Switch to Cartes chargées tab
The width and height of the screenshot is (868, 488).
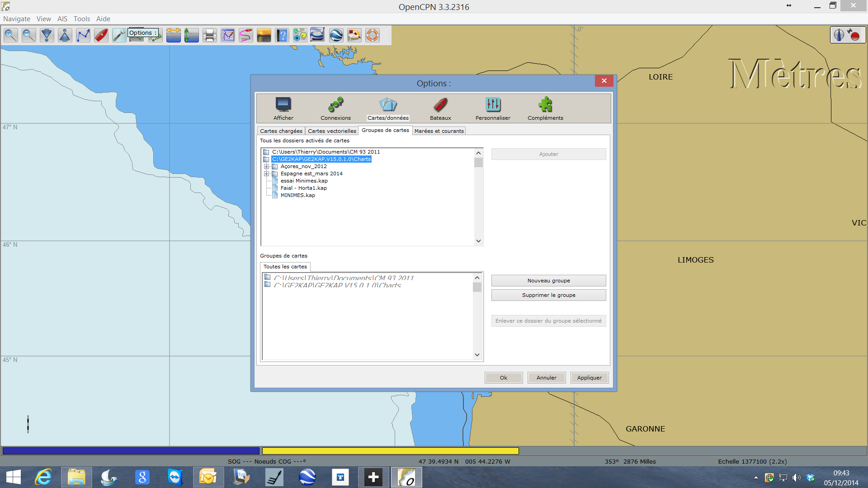(281, 131)
